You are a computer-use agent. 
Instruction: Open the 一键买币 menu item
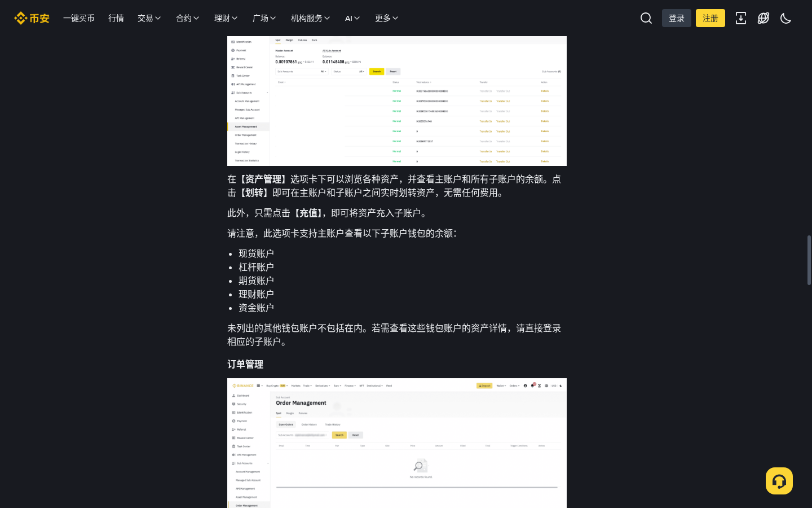79,18
